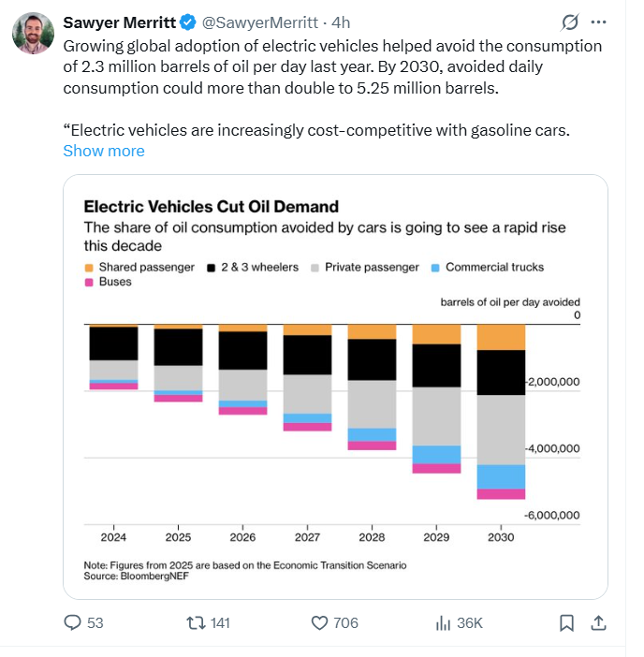Expand tweet text with Show more
The height and width of the screenshot is (657, 644).
[x=104, y=151]
